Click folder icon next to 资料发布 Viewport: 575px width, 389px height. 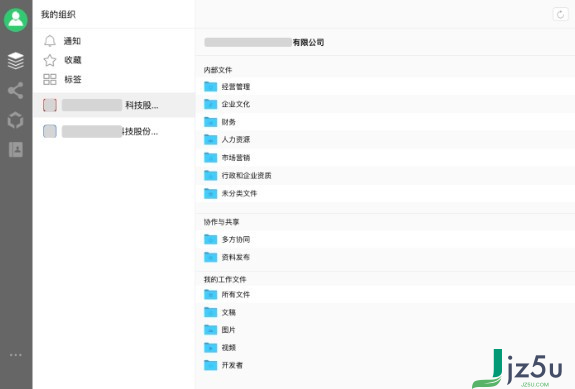coord(210,257)
